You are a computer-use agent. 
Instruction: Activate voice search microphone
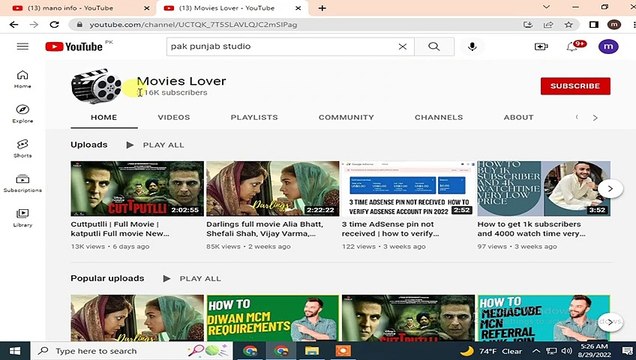tap(472, 47)
